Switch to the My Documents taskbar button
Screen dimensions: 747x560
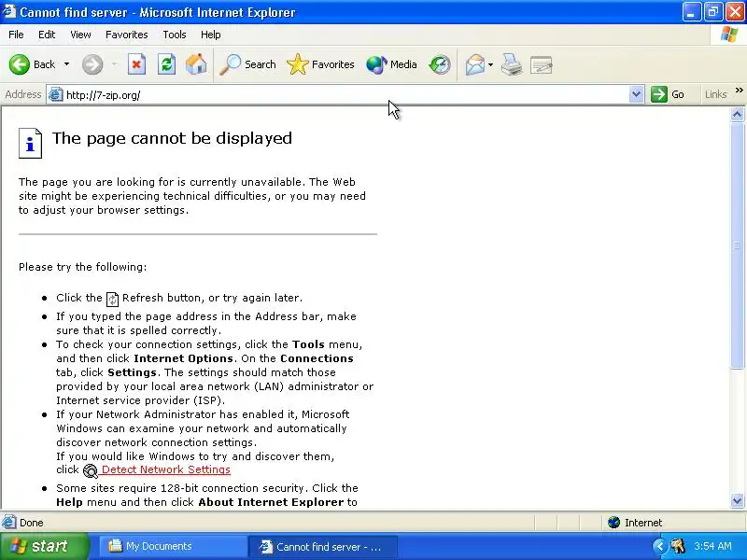173,546
